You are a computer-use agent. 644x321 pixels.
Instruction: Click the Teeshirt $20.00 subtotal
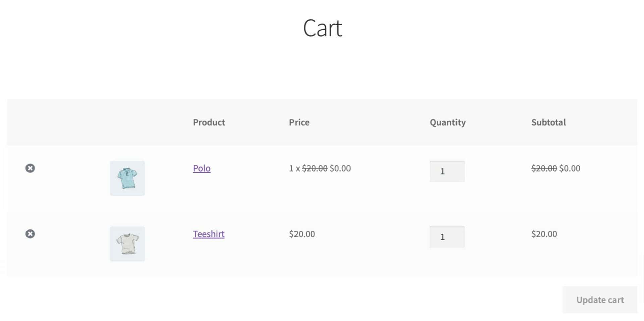(x=544, y=234)
